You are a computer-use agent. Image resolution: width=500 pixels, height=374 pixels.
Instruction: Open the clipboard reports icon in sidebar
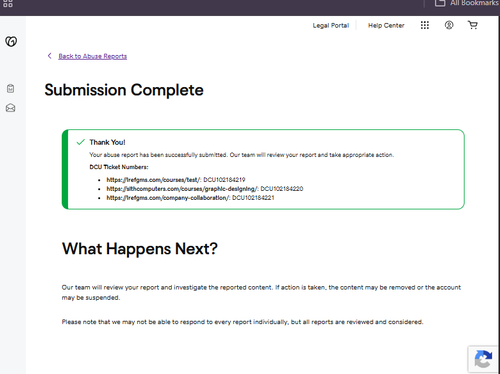tap(11, 88)
